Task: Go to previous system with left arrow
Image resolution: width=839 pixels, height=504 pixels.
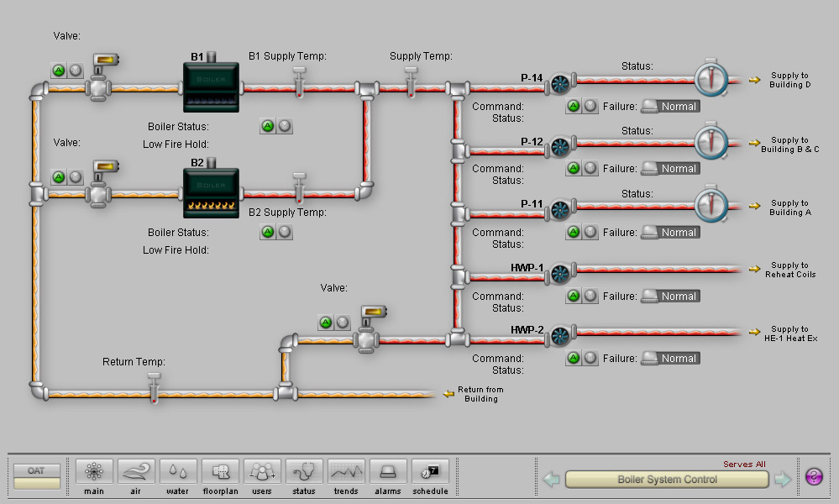Action: coord(552,480)
